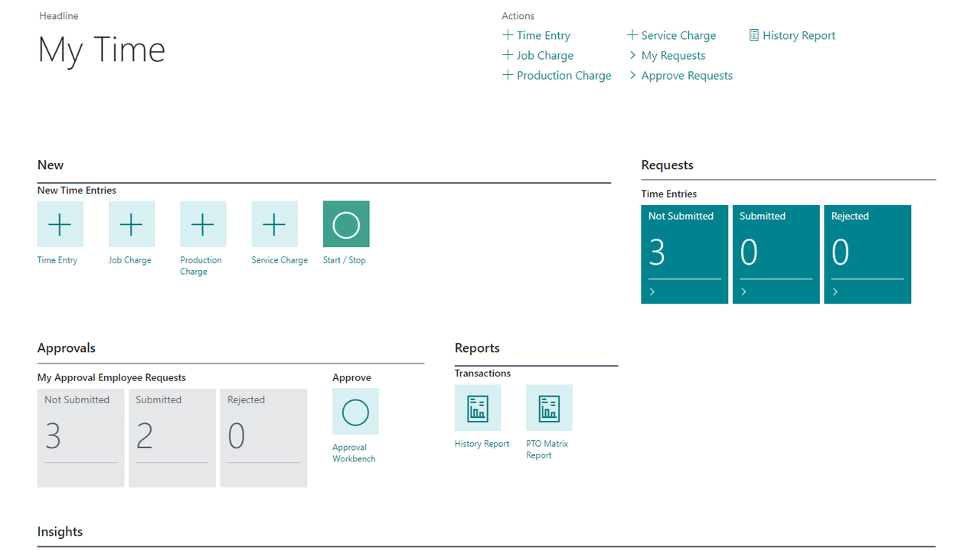Expand the Submitted requests tile chevron
The height and width of the screenshot is (551, 980).
[x=743, y=292]
